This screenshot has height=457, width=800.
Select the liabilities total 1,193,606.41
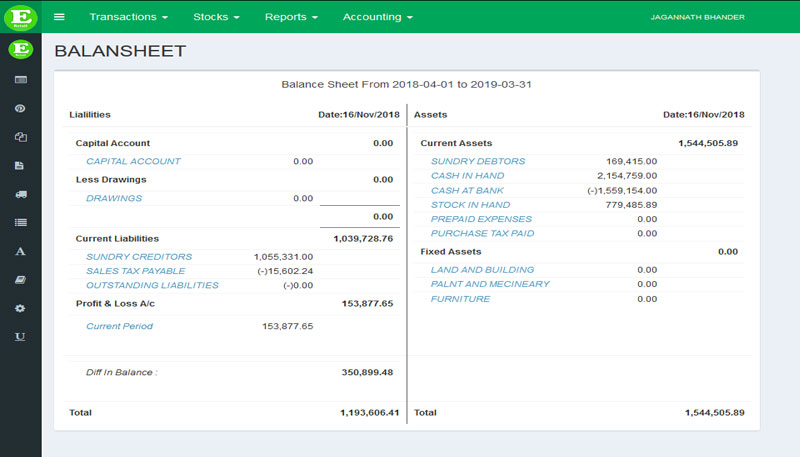[369, 413]
